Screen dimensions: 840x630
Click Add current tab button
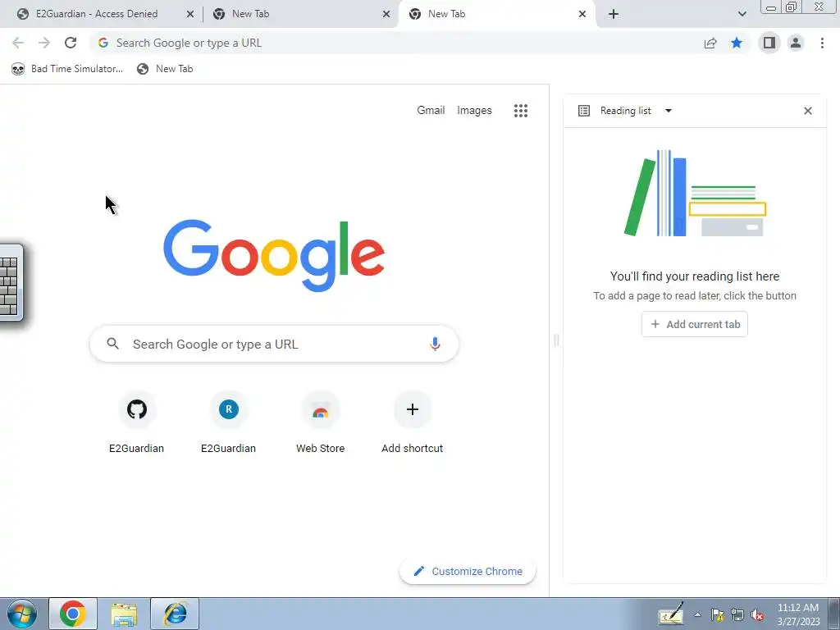[695, 324]
